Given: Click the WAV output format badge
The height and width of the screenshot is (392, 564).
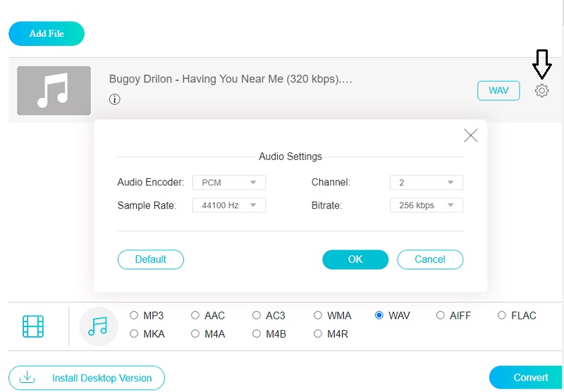Looking at the screenshot, I should tap(498, 91).
